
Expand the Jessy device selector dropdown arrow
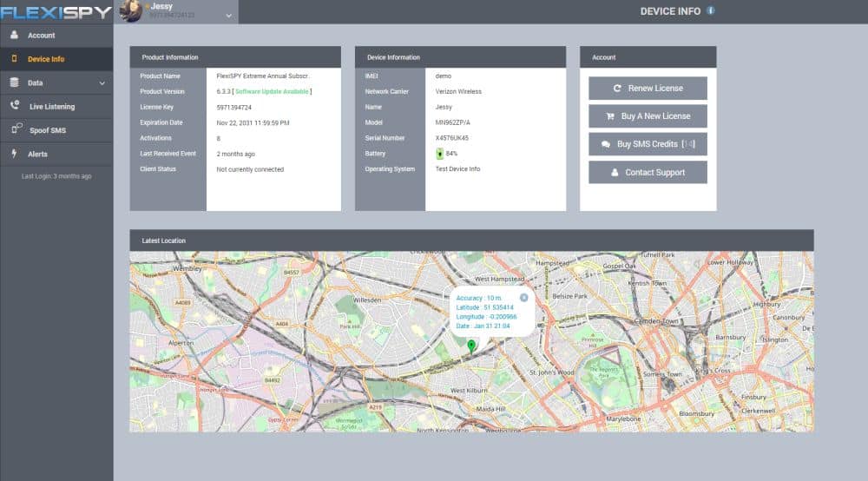pyautogui.click(x=228, y=16)
